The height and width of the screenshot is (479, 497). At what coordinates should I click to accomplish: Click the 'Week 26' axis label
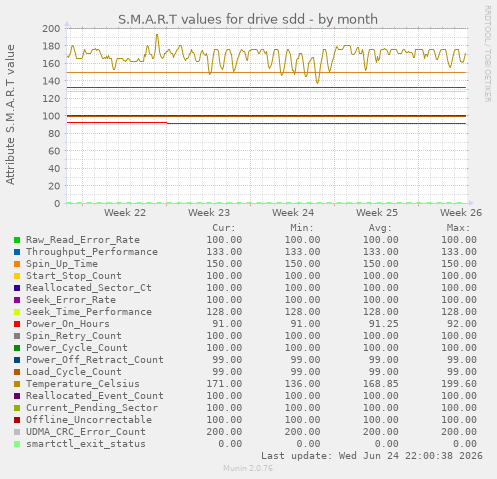(x=461, y=213)
